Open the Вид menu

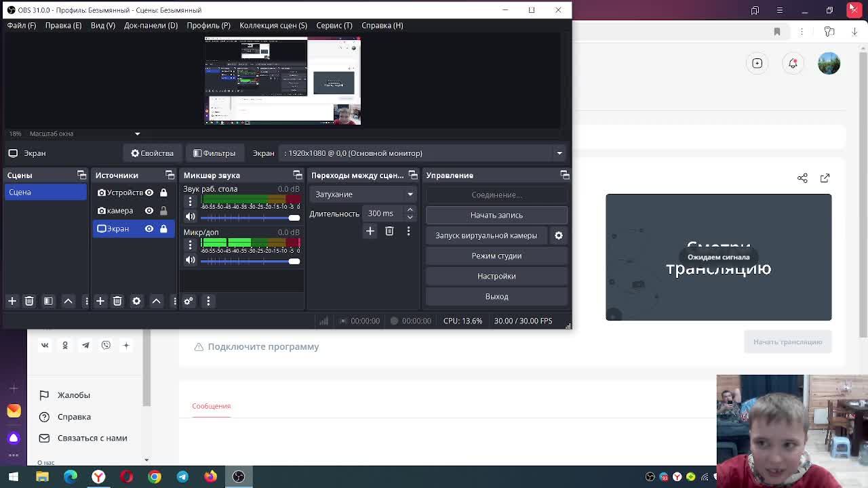point(103,25)
